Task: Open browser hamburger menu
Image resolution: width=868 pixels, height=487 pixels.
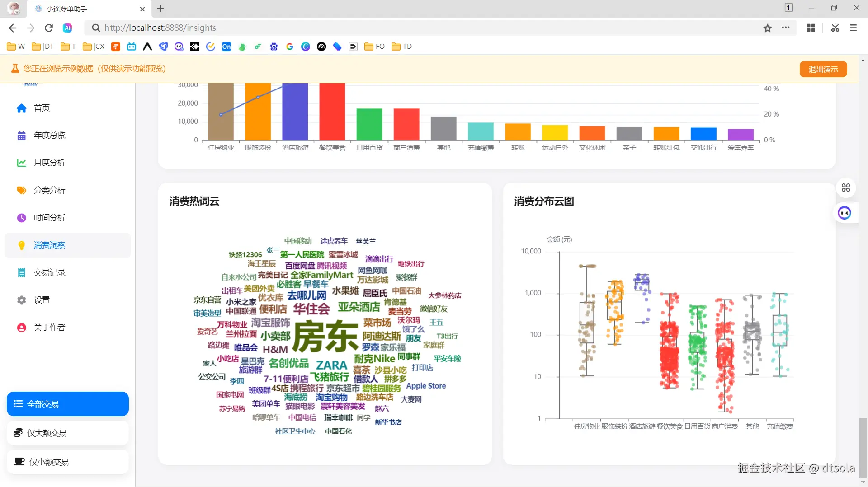Action: pyautogui.click(x=853, y=28)
